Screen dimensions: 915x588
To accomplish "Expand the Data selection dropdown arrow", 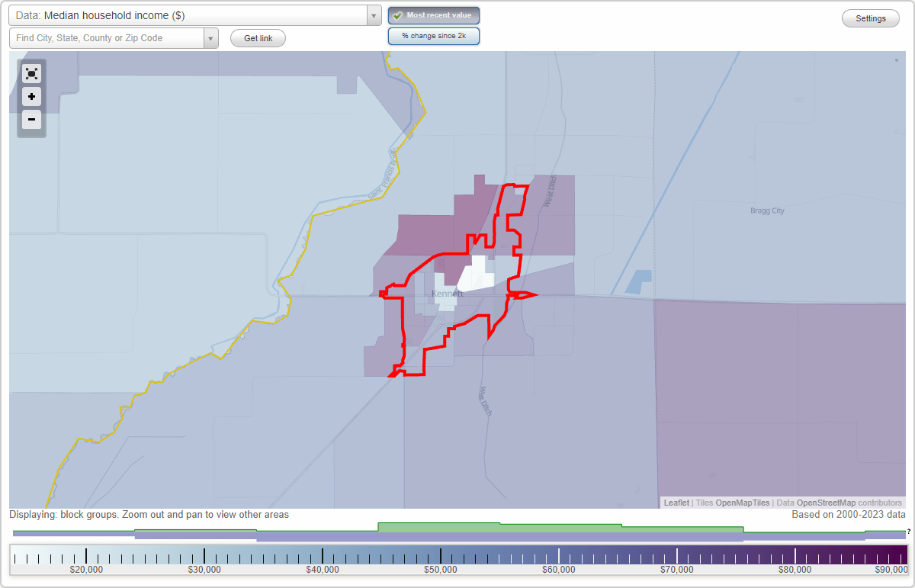I will (x=374, y=15).
